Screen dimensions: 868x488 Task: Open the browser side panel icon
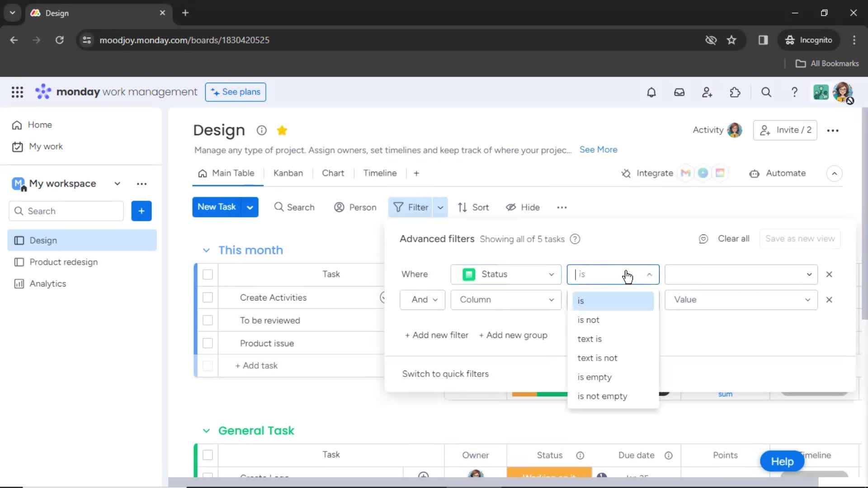(x=763, y=40)
